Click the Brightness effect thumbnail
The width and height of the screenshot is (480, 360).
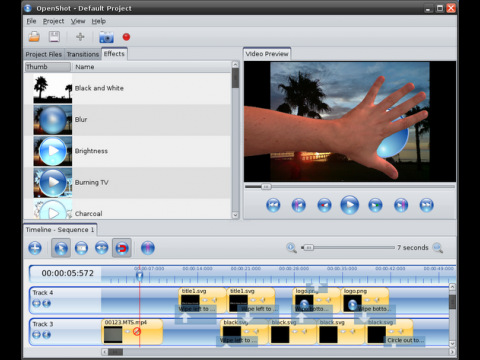click(x=53, y=151)
